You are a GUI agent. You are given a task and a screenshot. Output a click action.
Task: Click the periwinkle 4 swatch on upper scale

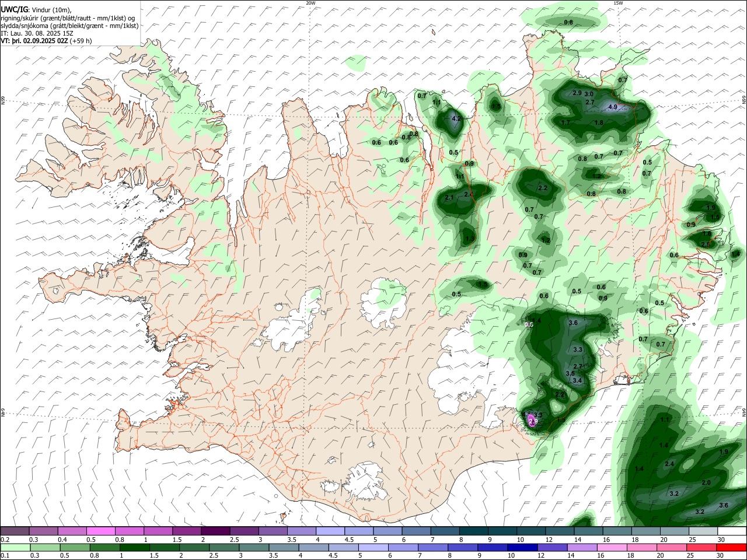tap(330, 531)
